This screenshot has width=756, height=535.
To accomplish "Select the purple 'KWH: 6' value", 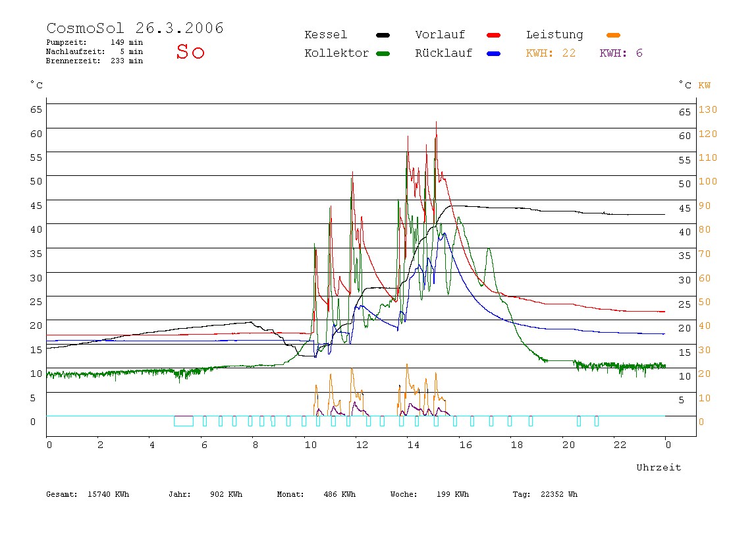I will point(621,53).
